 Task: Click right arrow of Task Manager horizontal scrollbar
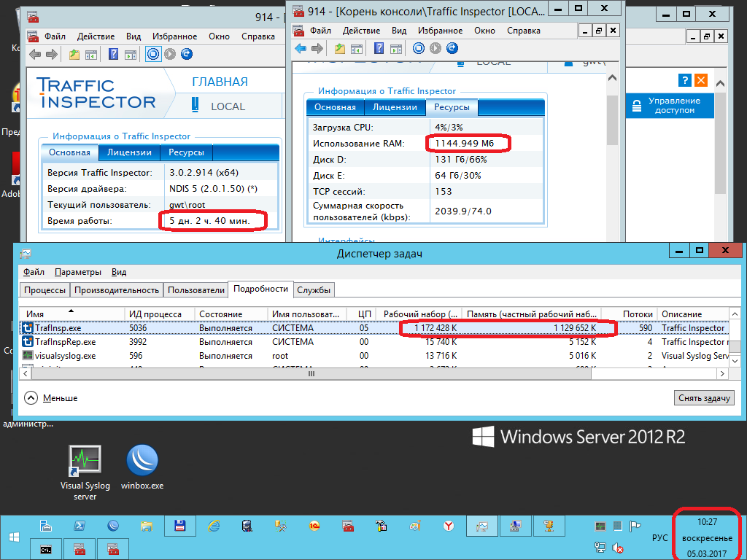click(723, 374)
